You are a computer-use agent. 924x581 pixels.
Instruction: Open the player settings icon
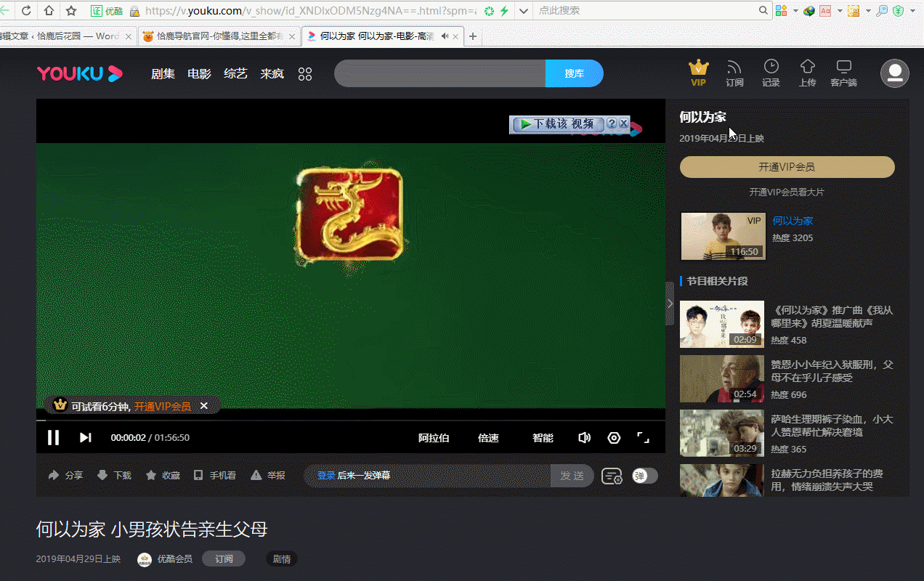click(x=614, y=438)
